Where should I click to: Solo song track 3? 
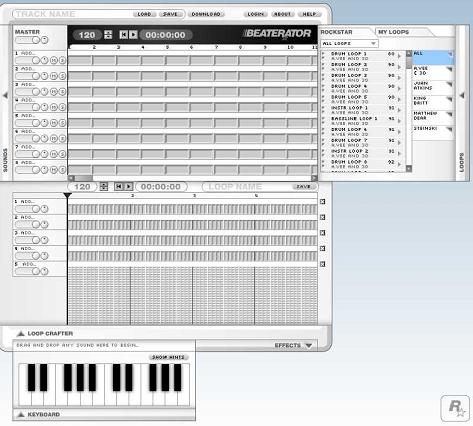point(62,92)
